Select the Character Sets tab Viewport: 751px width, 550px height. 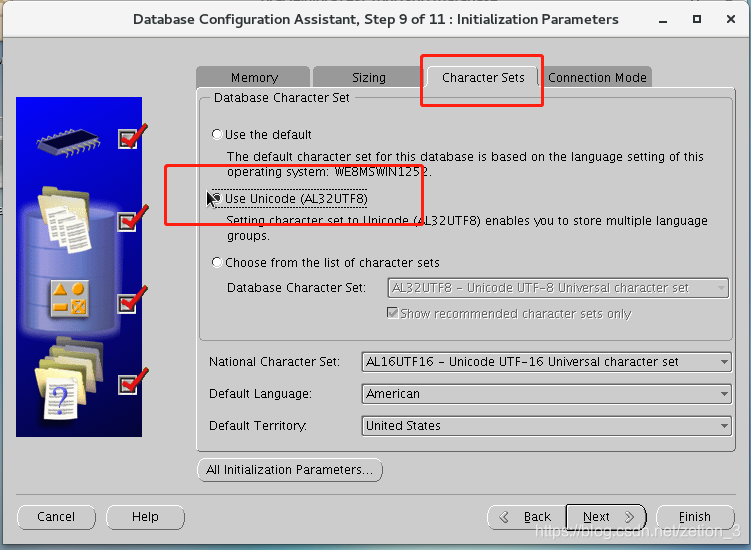482,77
